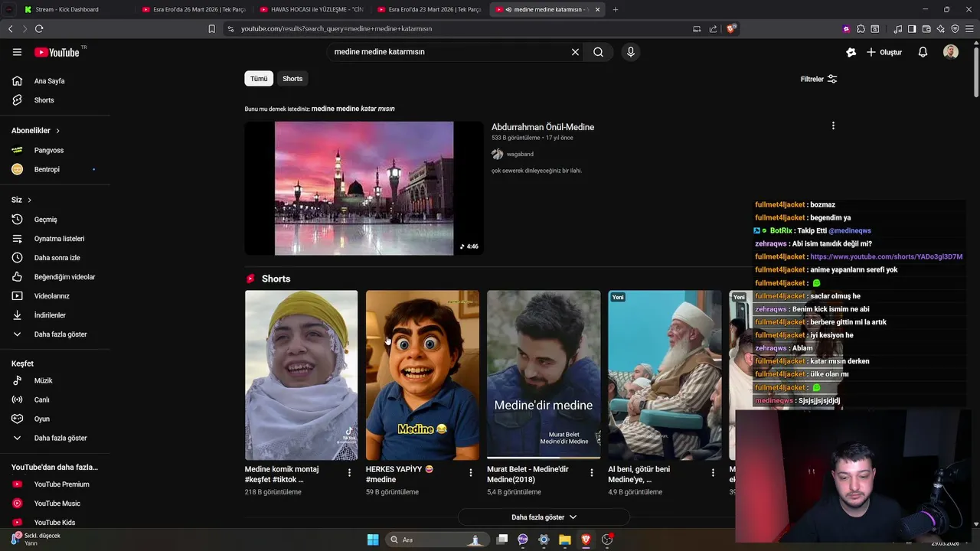Open the Al beni götür beni Medine'ye short
Screen dimensions: 980x551
click(x=665, y=375)
